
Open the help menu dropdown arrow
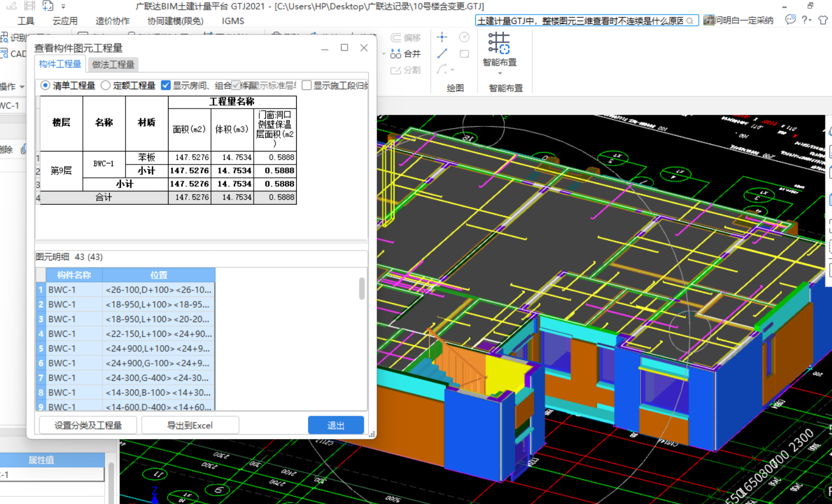click(811, 21)
